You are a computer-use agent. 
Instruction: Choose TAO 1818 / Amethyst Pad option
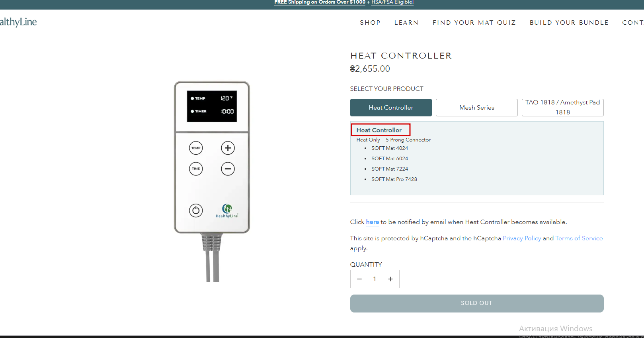pos(562,108)
